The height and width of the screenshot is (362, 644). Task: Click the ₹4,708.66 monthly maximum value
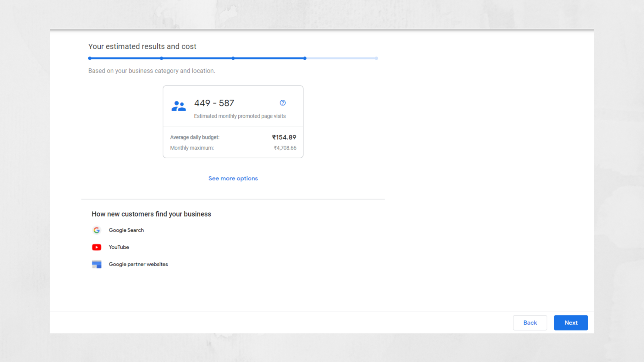click(285, 148)
